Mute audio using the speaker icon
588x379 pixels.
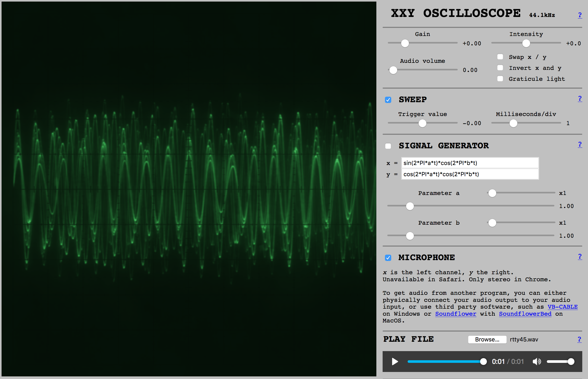537,362
